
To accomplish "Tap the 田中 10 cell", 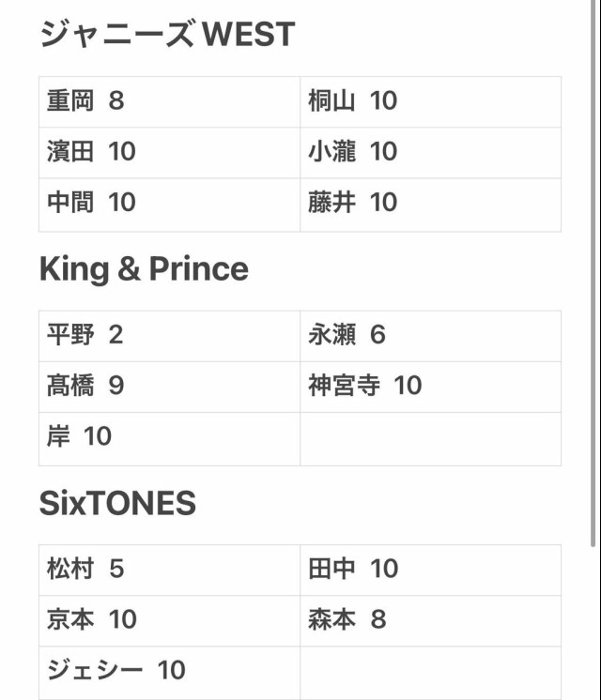I will coord(430,571).
